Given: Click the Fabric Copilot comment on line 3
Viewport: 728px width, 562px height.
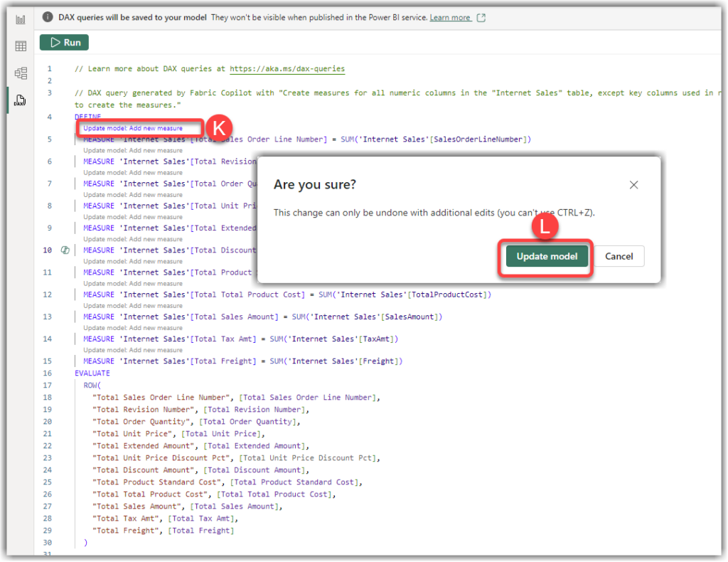Looking at the screenshot, I should 397,99.
